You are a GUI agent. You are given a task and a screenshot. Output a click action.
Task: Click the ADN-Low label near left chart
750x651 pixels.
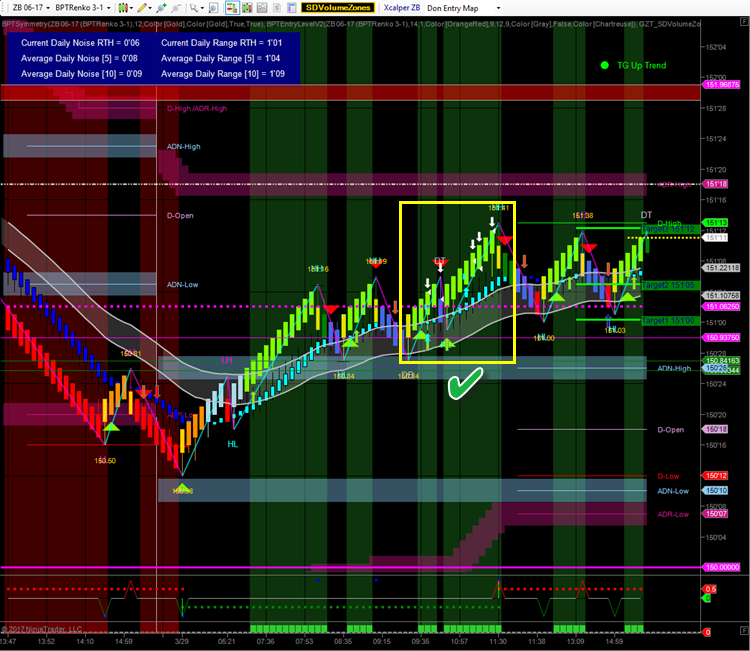click(x=182, y=285)
